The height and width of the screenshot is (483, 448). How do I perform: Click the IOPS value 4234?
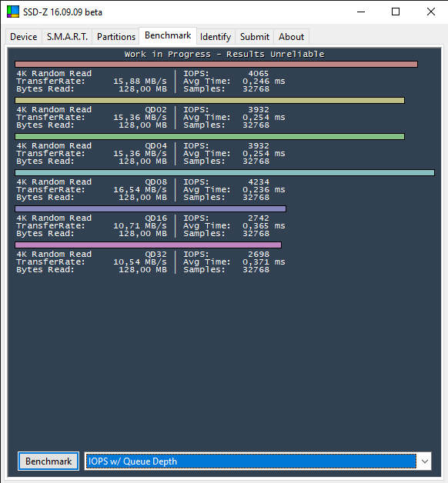[259, 182]
